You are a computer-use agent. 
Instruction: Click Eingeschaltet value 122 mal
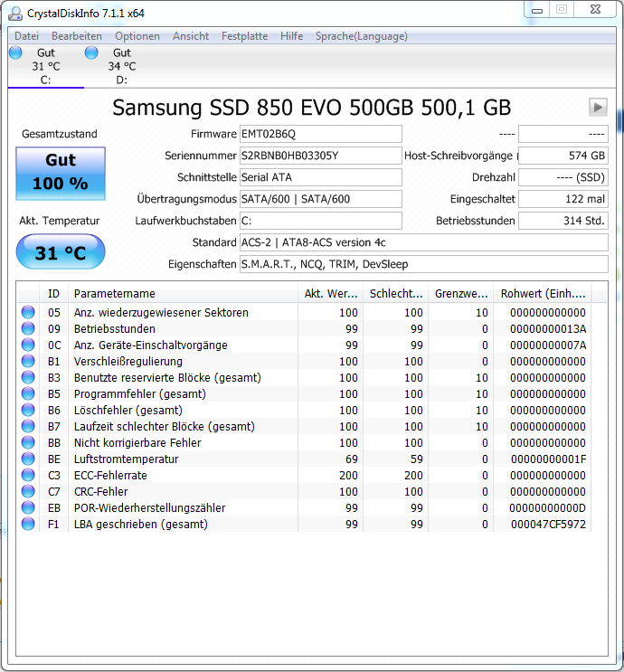[563, 199]
